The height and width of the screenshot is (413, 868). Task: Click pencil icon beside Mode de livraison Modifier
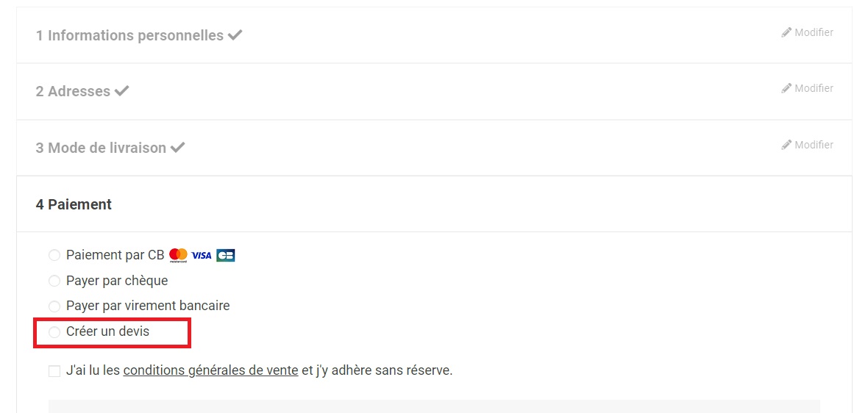[x=786, y=145]
